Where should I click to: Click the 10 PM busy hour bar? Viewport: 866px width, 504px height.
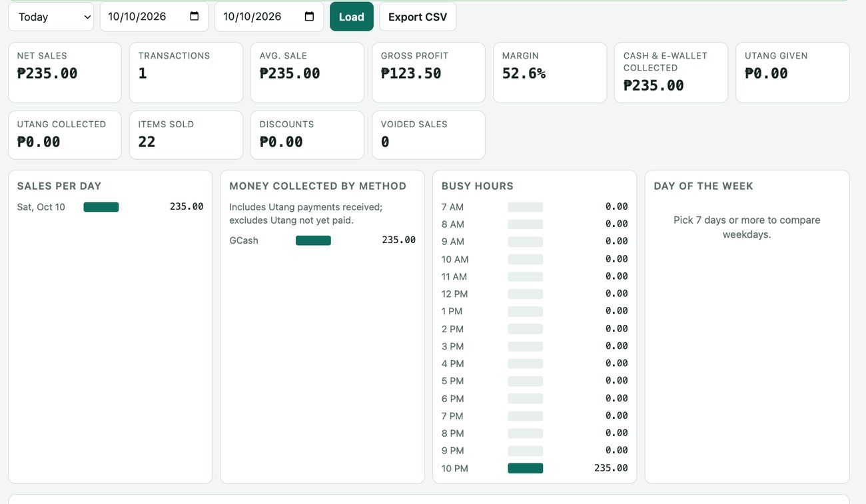526,468
